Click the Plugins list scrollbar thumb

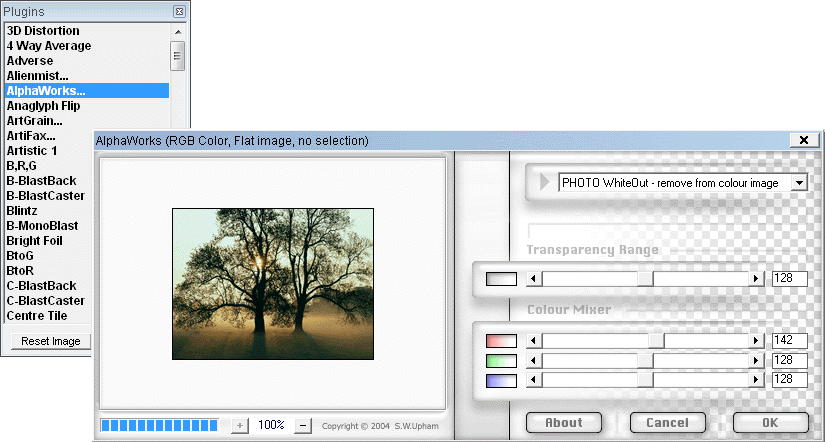(177, 56)
